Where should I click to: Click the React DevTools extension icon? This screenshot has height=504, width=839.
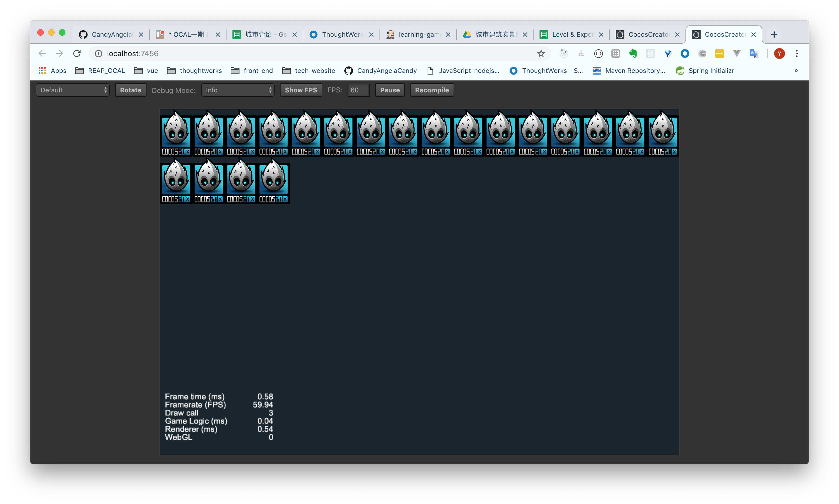(x=650, y=53)
